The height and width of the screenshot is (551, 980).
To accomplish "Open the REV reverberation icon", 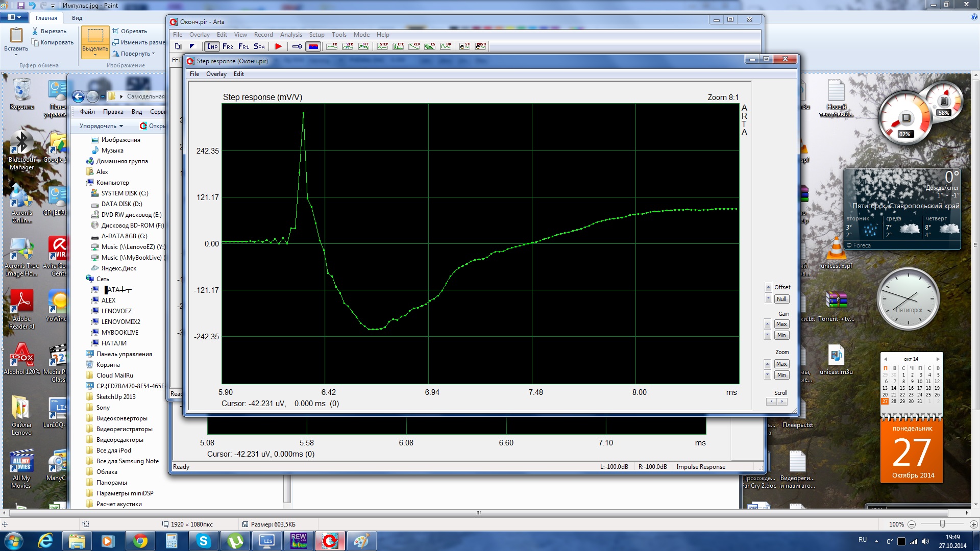I will pyautogui.click(x=414, y=46).
